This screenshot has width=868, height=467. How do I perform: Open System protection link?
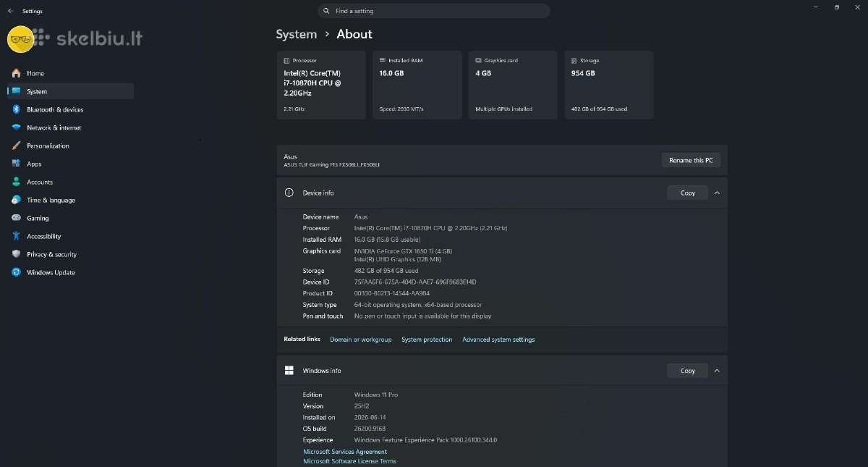pos(427,340)
